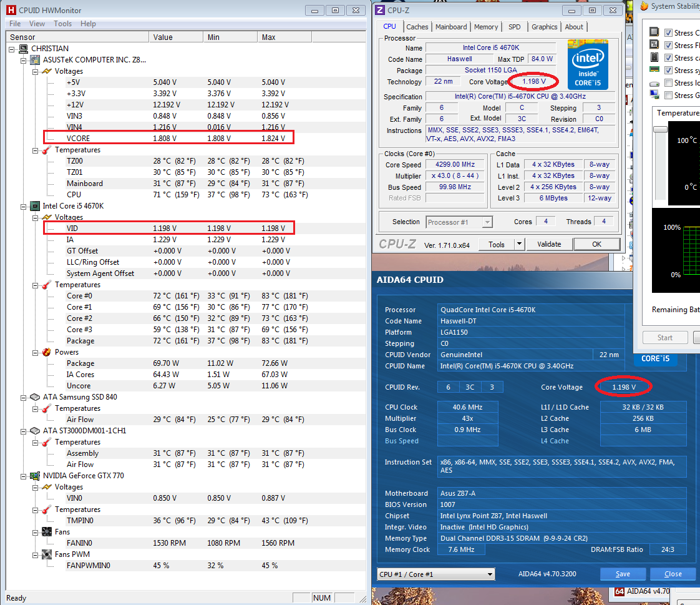Viewport: 700px width, 605px height.
Task: Click the Stress cache icon
Action: [x=654, y=57]
